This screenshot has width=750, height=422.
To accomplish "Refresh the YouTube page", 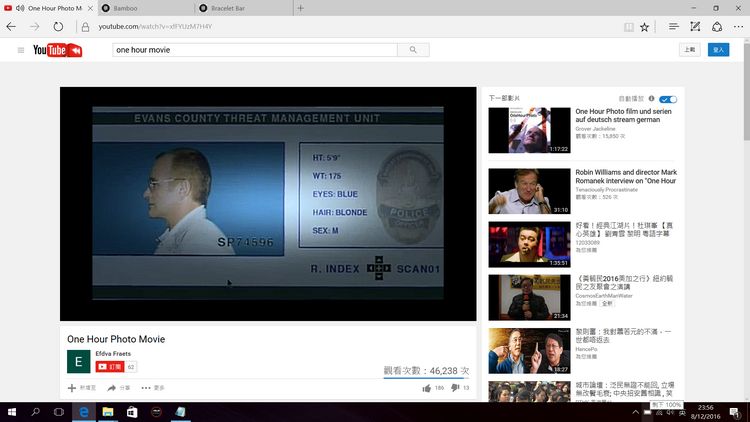I will point(58,27).
